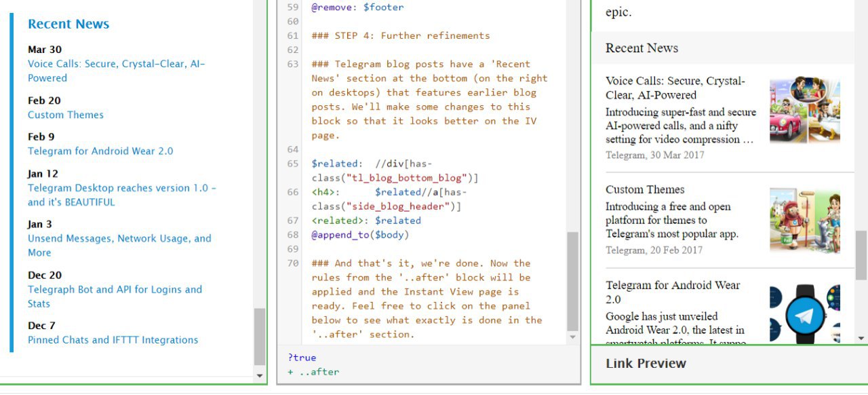Click the preview panel scrollbar down arrow

(x=861, y=338)
